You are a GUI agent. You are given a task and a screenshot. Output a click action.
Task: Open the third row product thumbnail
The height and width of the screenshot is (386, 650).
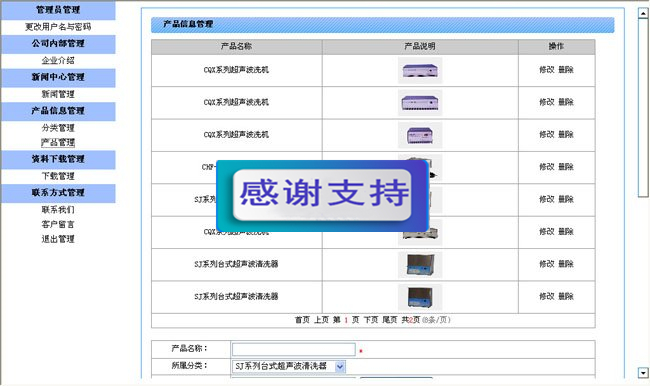pyautogui.click(x=420, y=135)
